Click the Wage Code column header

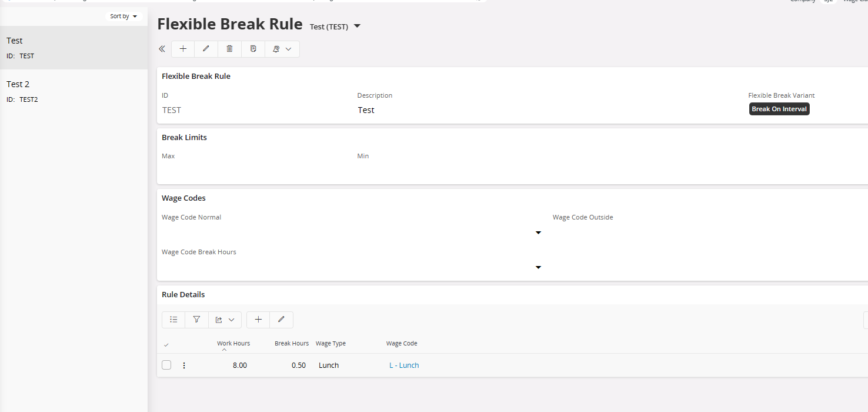coord(402,343)
